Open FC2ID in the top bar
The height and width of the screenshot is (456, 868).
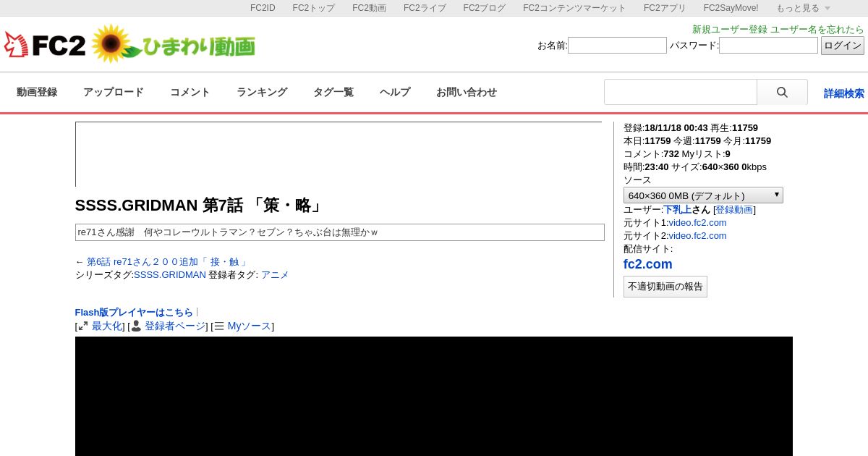[x=263, y=8]
